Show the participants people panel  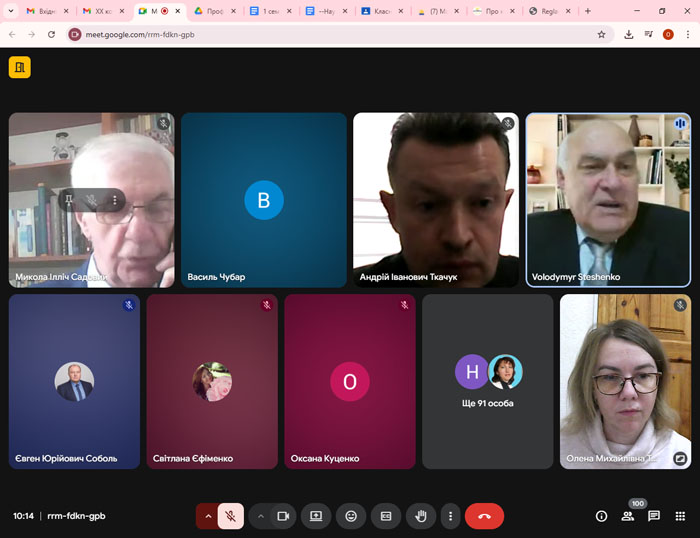click(x=628, y=516)
